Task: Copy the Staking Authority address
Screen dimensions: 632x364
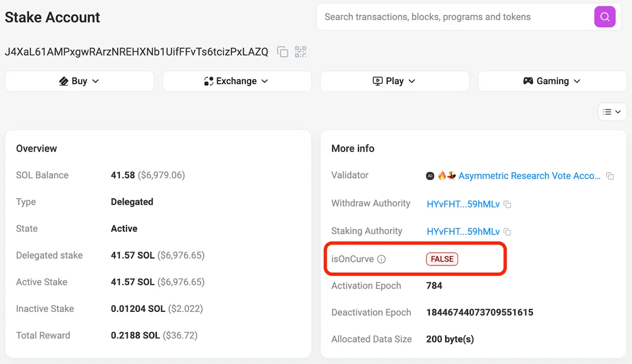Action: point(507,232)
